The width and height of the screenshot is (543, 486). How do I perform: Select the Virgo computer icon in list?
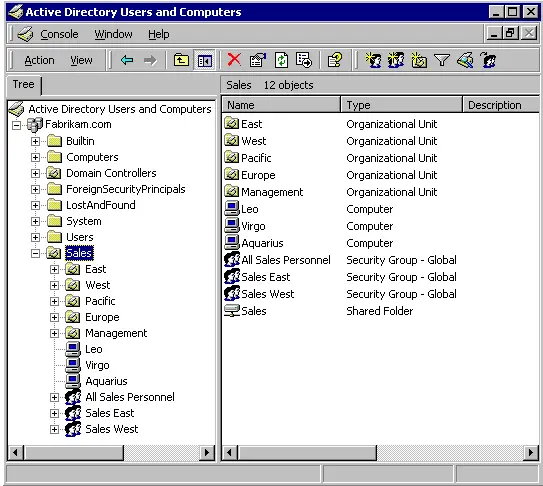(232, 226)
